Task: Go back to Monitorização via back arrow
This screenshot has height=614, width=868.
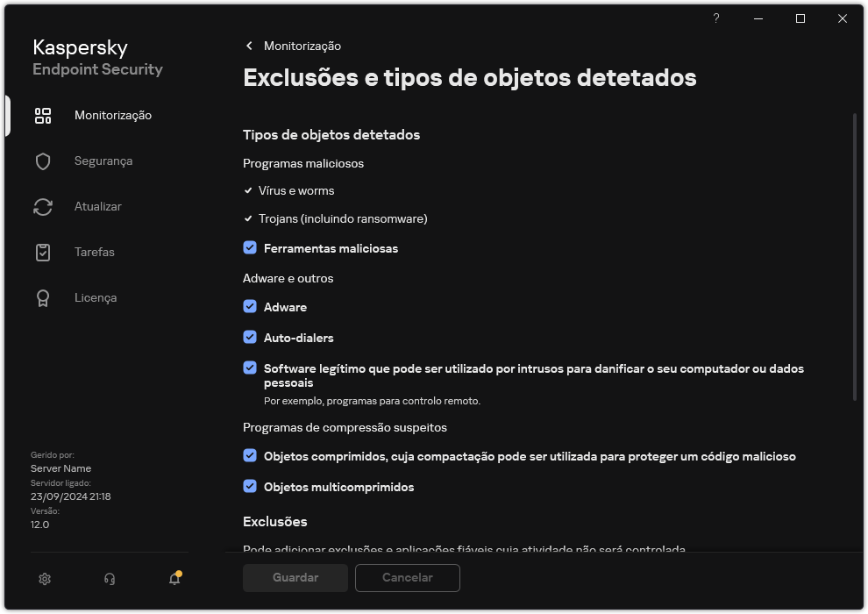Action: pos(248,46)
